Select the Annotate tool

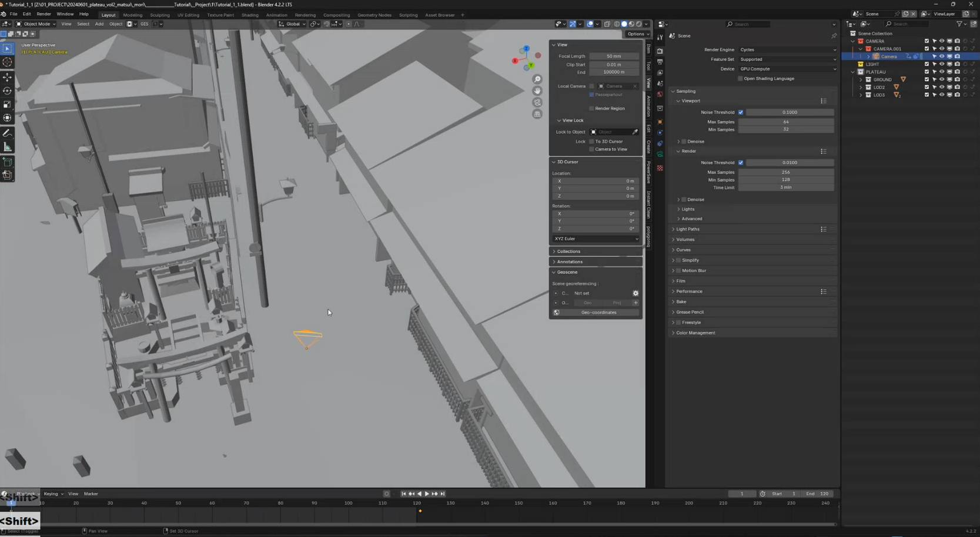tap(7, 133)
